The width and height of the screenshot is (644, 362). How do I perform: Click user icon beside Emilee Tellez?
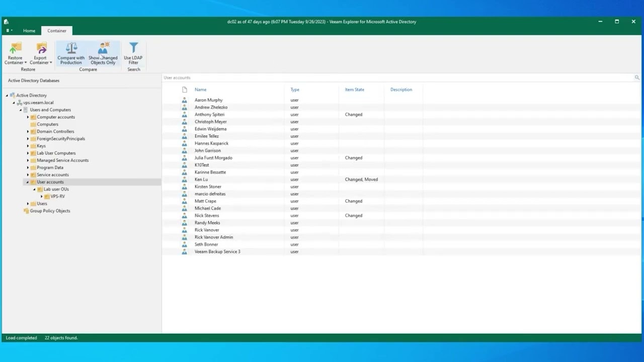(184, 136)
